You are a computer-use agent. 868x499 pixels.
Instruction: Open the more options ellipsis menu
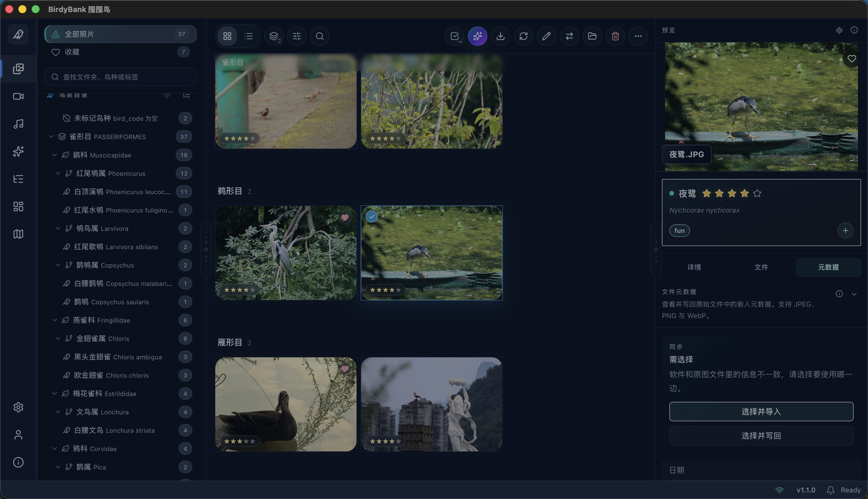coord(638,36)
